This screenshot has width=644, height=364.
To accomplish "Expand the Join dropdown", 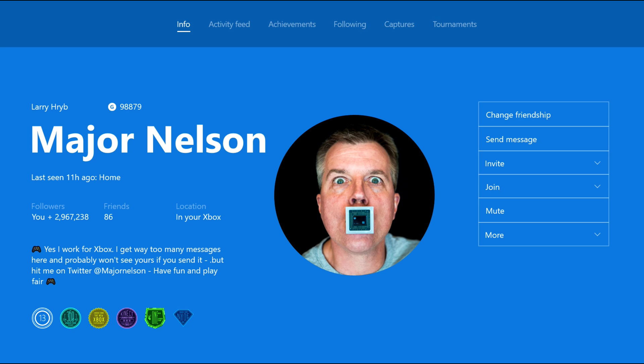I will (543, 187).
